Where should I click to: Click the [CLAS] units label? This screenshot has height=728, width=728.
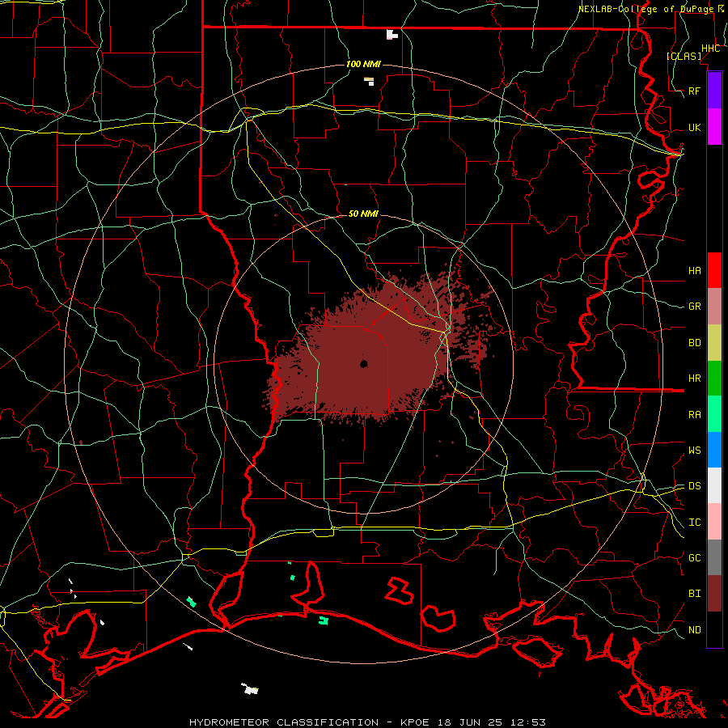point(684,56)
